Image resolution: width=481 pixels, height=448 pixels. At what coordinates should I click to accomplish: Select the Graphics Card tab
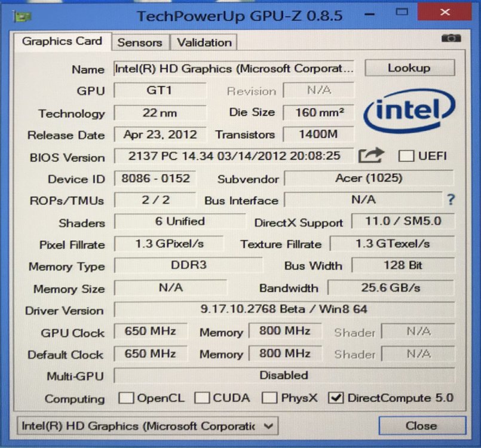62,41
